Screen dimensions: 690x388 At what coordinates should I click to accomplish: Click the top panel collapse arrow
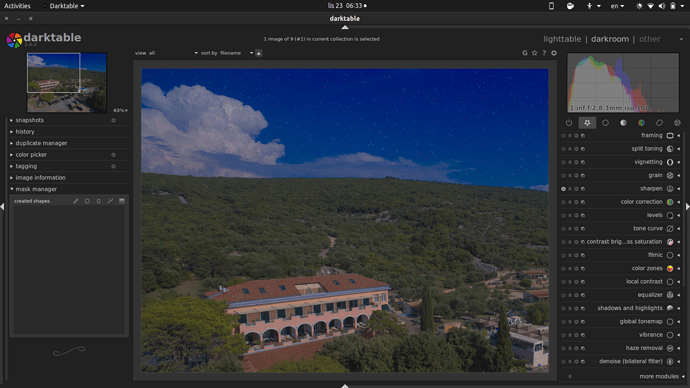345,27
